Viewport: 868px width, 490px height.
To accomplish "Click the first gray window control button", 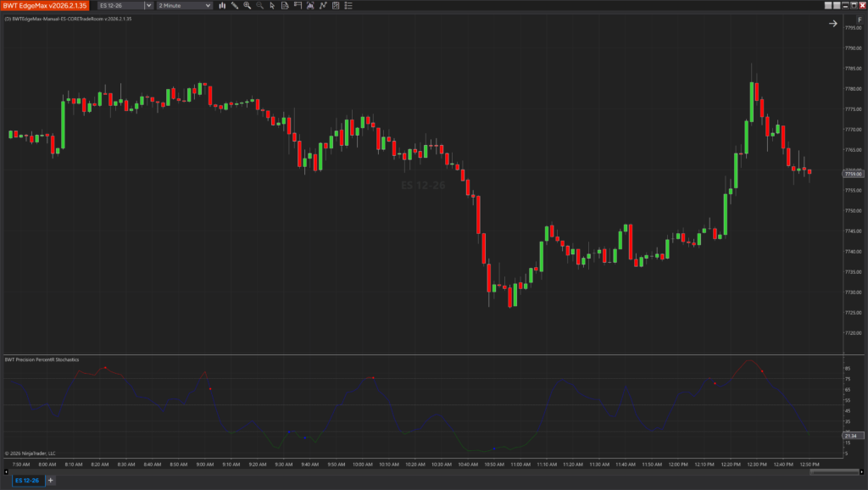I will 828,6.
